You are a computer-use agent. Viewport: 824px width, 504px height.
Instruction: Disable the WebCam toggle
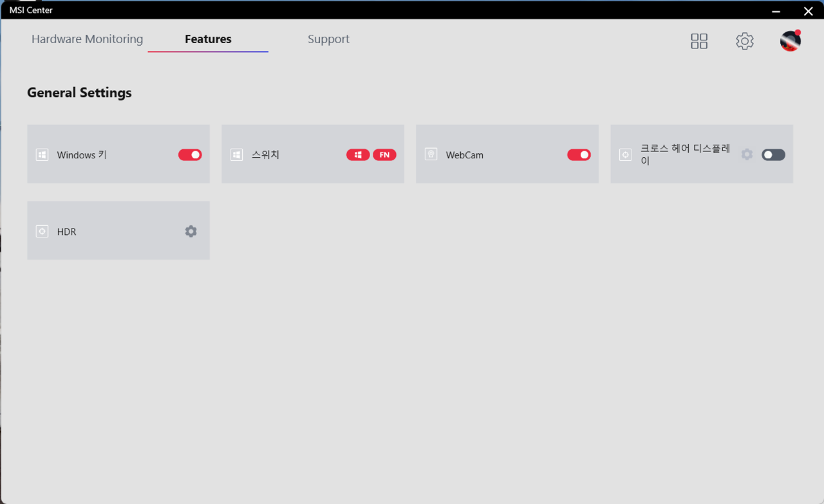click(x=579, y=154)
